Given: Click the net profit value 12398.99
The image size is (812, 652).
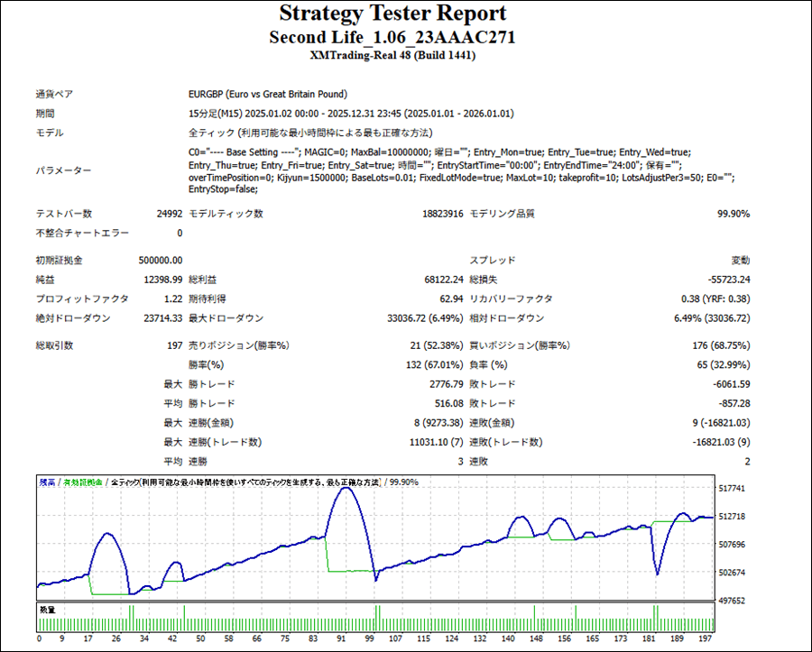Looking at the screenshot, I should 163,280.
